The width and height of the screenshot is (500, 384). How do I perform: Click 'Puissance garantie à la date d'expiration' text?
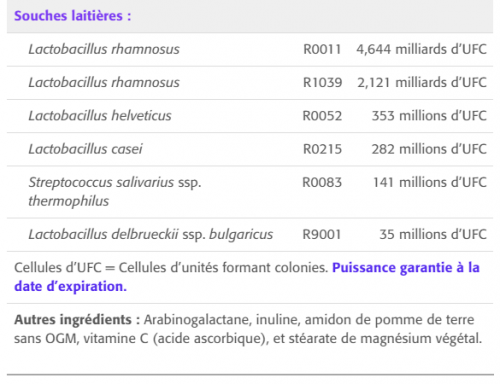tap(247, 277)
